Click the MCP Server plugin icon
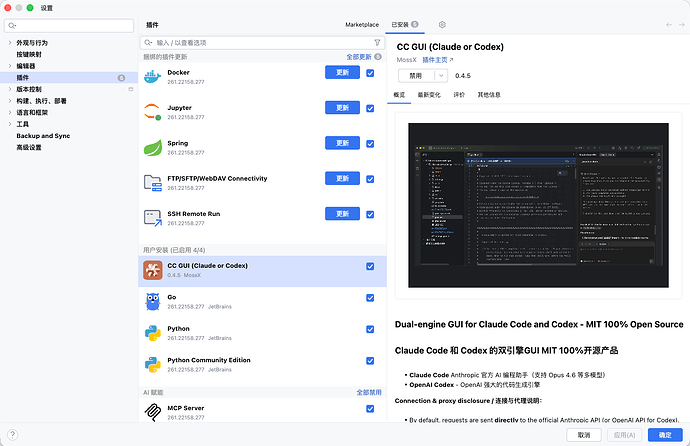Viewport: 690px width, 446px height. click(153, 412)
